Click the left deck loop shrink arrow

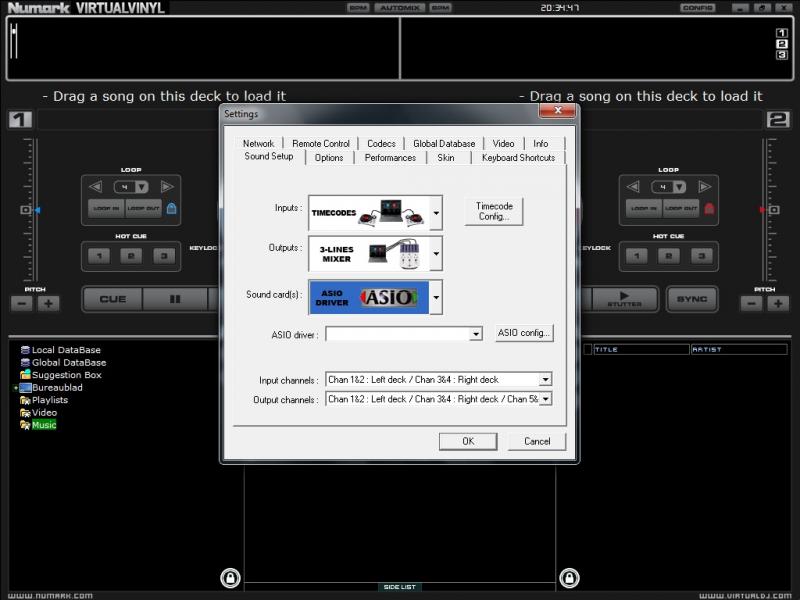[x=95, y=187]
